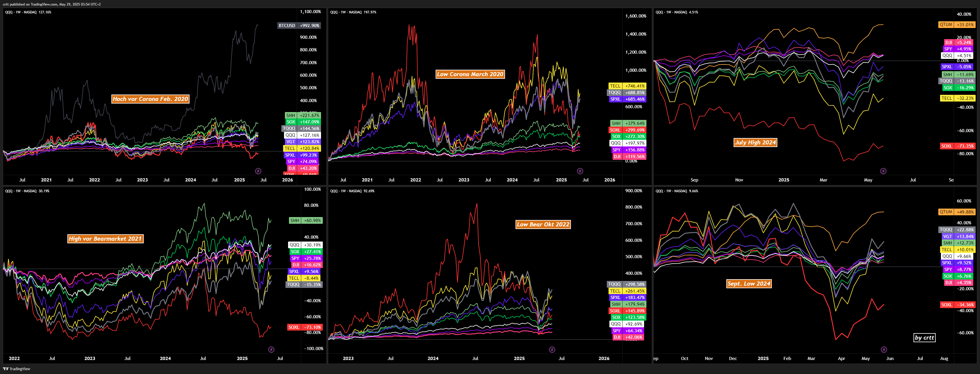The image size is (980, 374).
Task: Click lightning bolt icon in Sept. Low 2024 chart
Action: coord(884,350)
